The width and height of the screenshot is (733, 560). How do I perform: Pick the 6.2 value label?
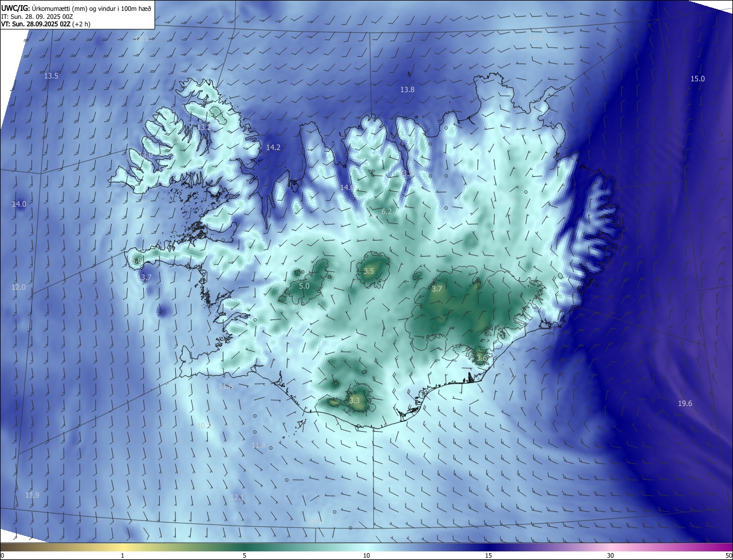click(x=387, y=212)
